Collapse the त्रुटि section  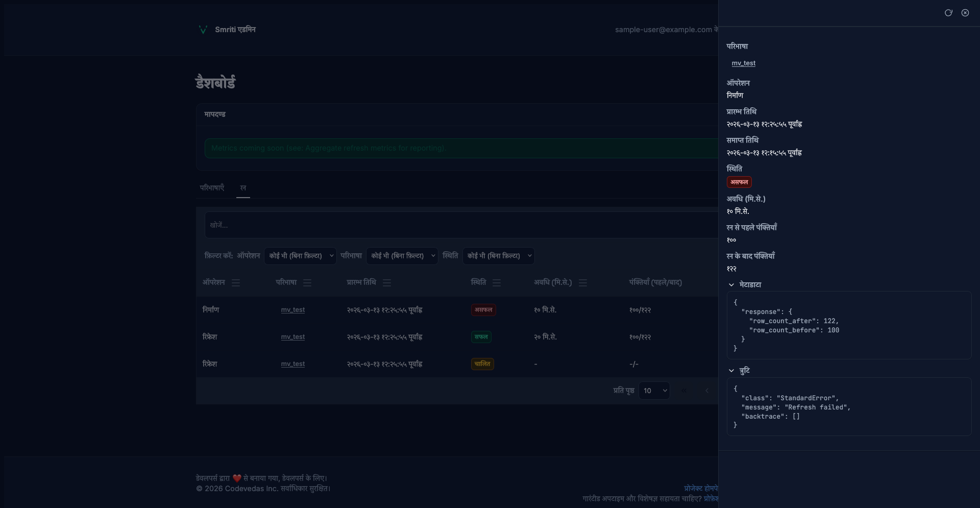731,371
